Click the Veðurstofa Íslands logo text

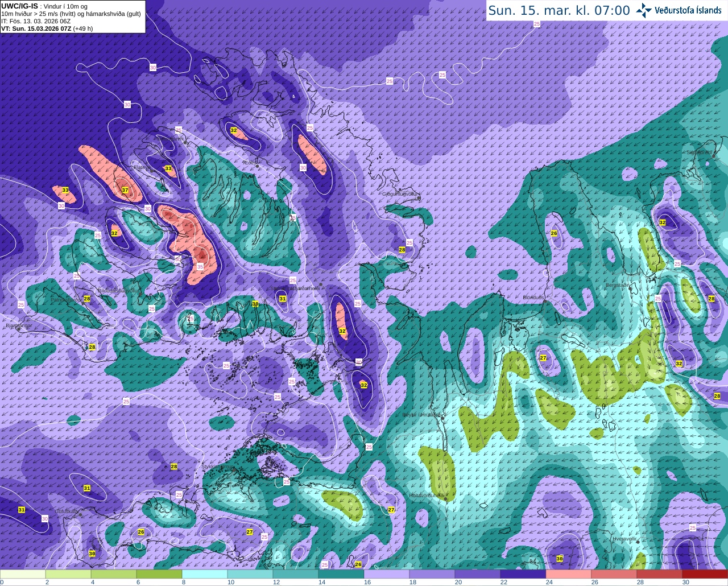[x=688, y=10]
